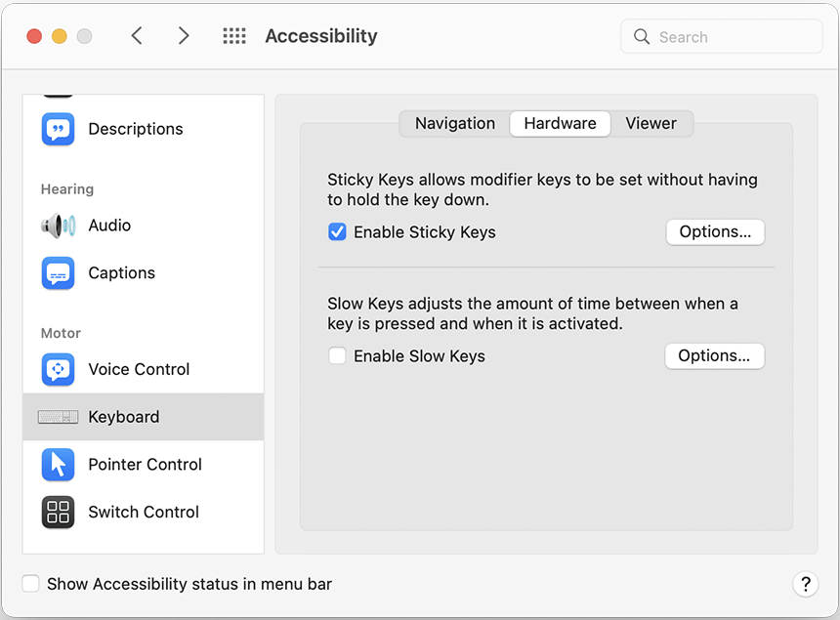Click the Switch Control grid icon
840x620 pixels.
pos(58,512)
